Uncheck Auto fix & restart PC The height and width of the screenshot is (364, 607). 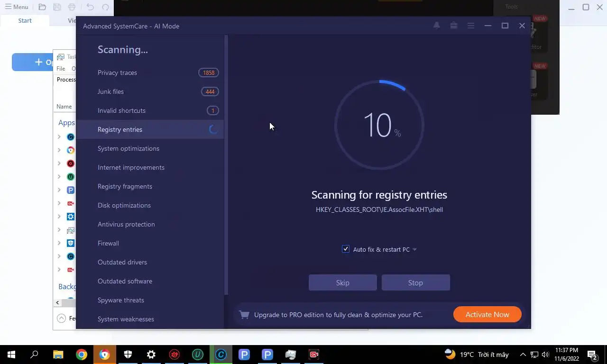pos(346,249)
